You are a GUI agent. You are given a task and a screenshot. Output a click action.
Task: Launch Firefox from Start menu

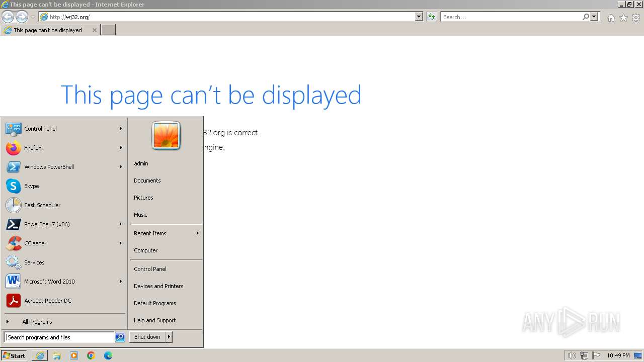64,148
